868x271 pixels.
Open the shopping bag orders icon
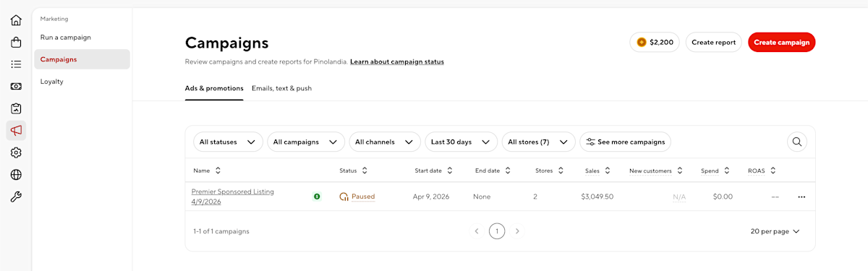click(16, 43)
